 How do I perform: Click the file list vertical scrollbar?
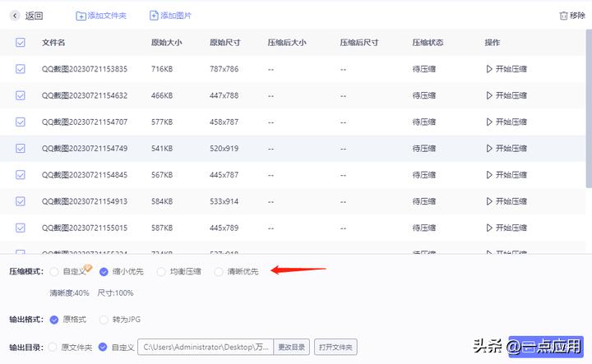click(589, 108)
